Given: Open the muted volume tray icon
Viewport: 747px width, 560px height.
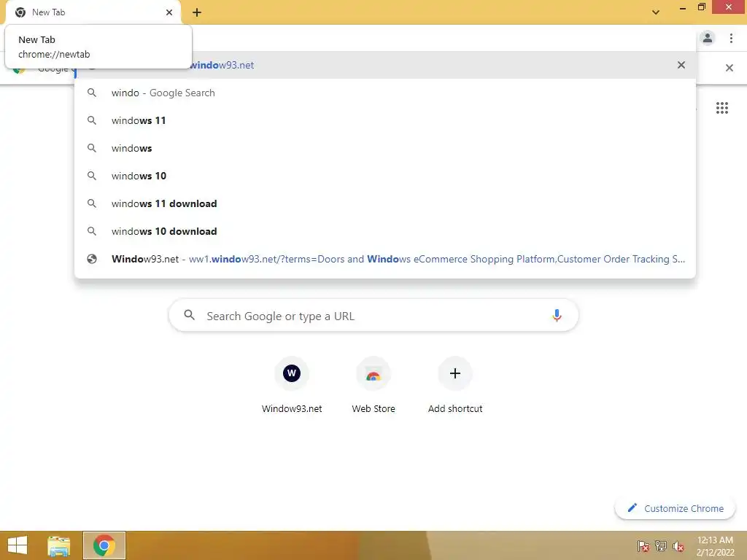Looking at the screenshot, I should click(678, 546).
